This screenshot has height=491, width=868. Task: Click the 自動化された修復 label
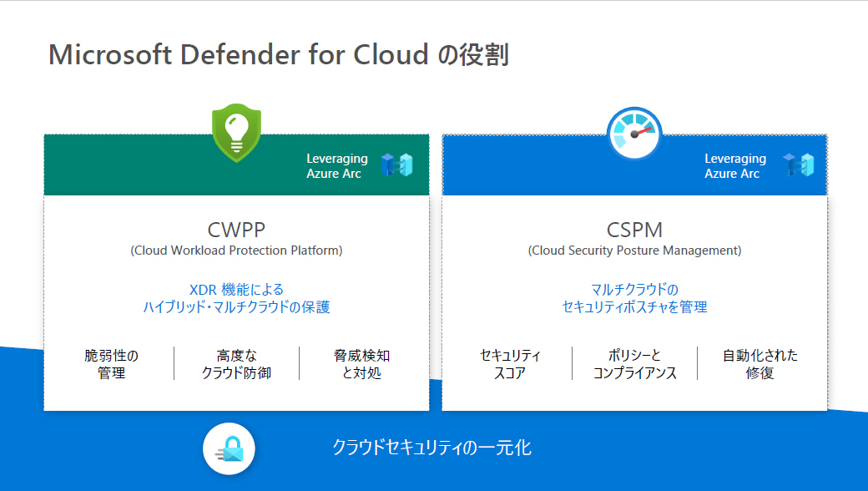[x=759, y=364]
